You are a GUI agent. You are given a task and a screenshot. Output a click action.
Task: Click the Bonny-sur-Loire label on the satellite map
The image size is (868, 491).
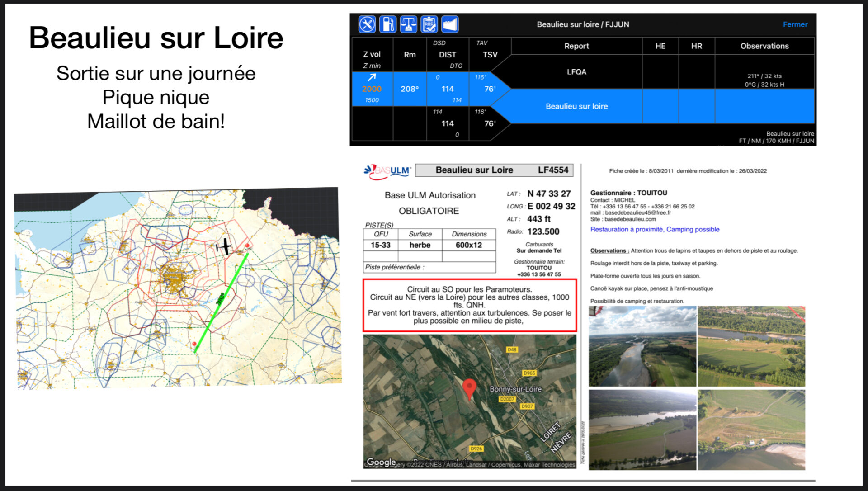[515, 389]
